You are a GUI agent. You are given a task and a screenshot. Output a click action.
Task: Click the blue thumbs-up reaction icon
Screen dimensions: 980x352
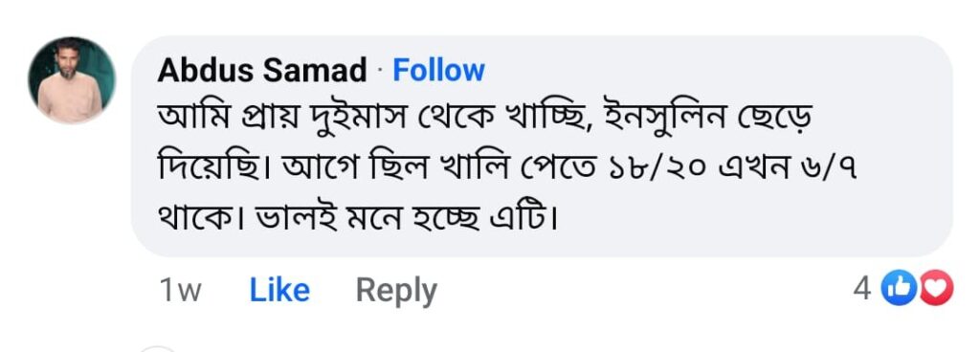click(x=895, y=290)
